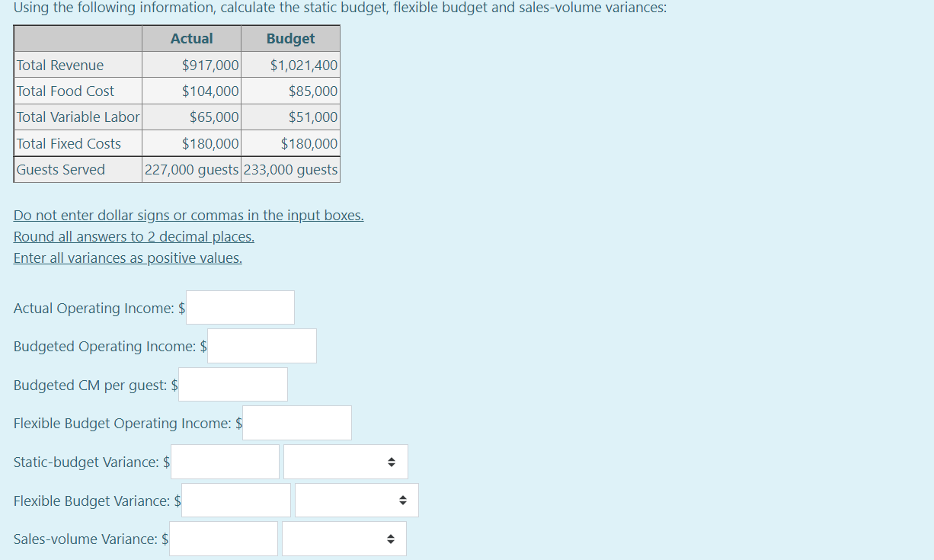Select the Total Variable Labor row

[78, 117]
